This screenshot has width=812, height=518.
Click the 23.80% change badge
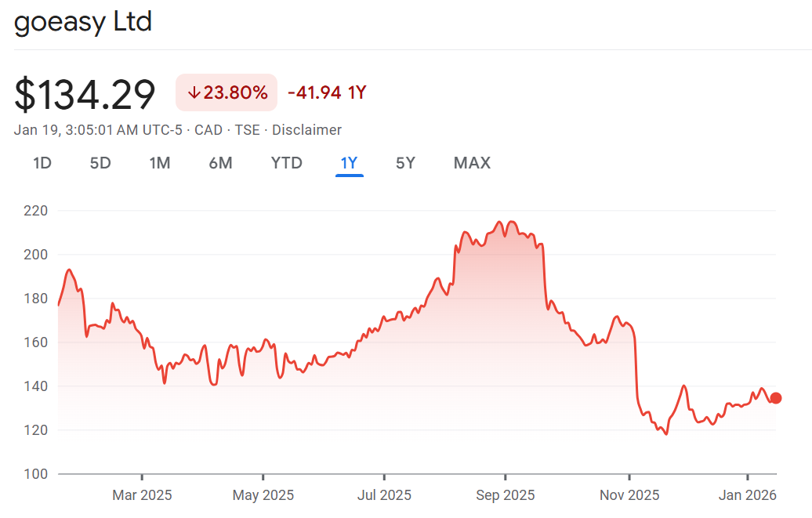coord(227,93)
